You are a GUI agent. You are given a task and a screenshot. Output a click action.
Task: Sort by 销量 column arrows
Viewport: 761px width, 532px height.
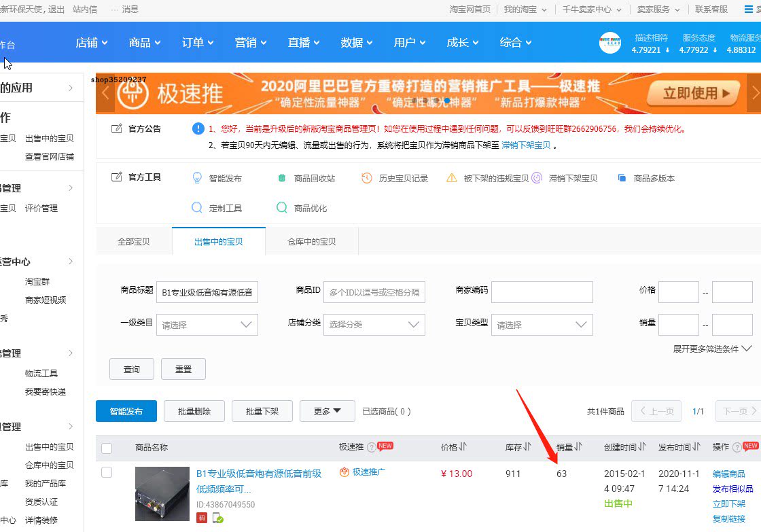click(578, 446)
